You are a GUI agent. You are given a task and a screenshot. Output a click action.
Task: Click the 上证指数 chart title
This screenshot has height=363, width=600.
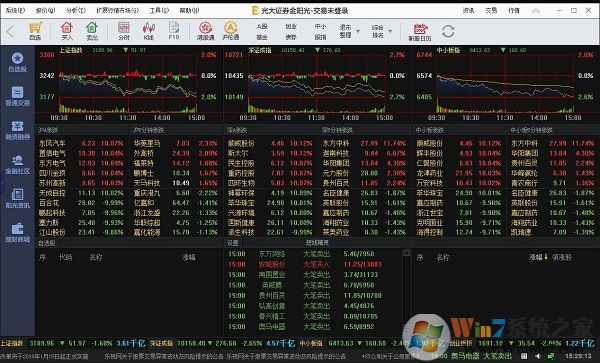click(71, 50)
